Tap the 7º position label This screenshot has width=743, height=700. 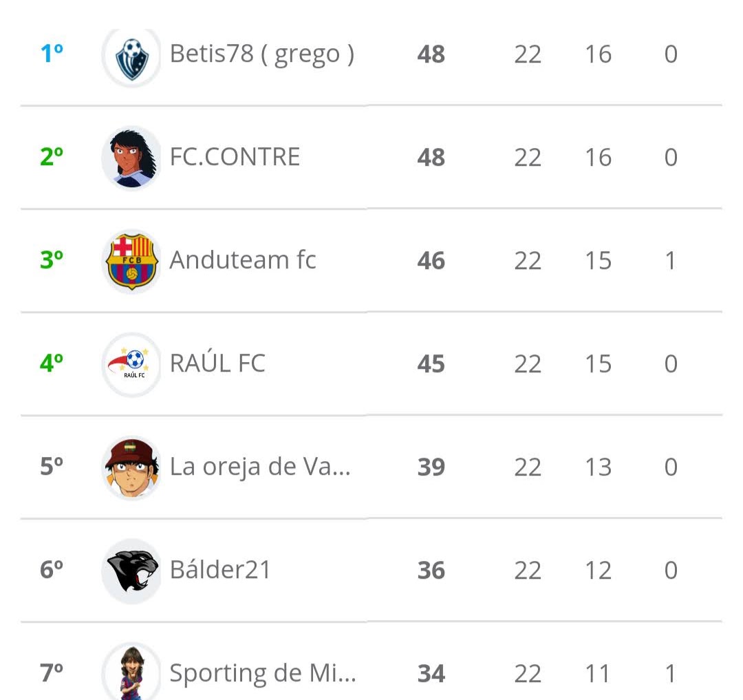(x=52, y=672)
